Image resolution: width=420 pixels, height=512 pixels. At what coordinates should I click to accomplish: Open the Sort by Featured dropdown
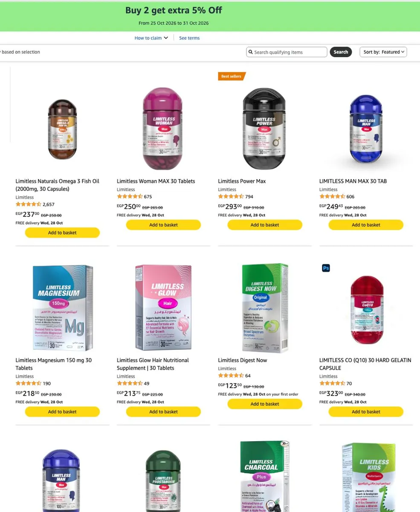(x=383, y=52)
